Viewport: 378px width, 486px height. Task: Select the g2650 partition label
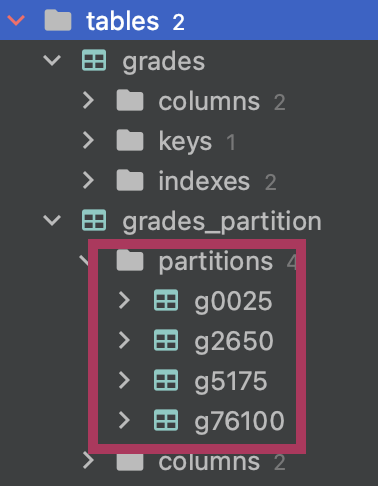click(234, 342)
